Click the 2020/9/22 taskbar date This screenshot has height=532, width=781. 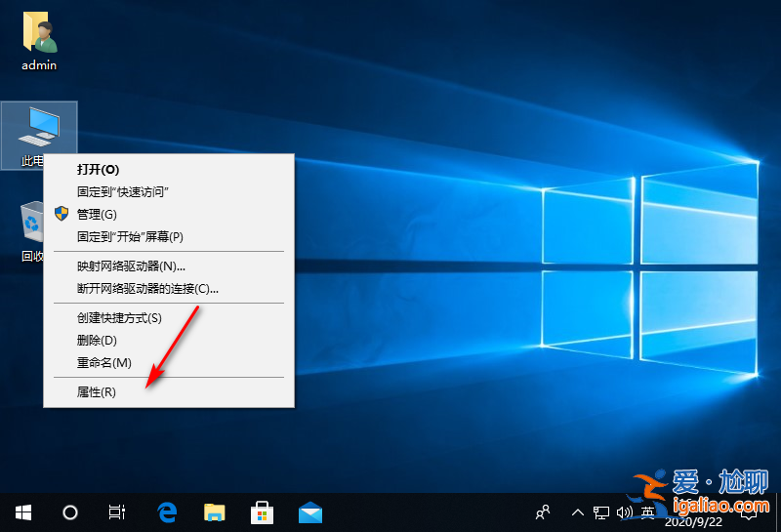(x=693, y=522)
